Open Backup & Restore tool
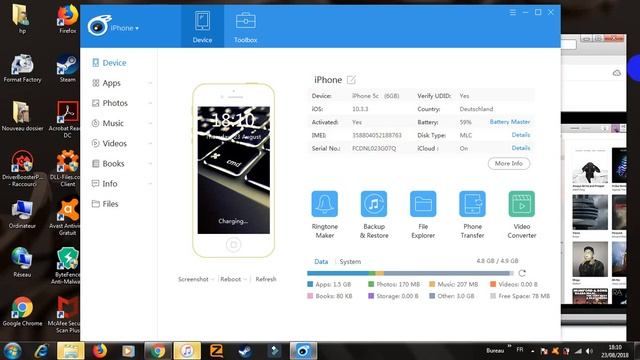 (x=374, y=215)
